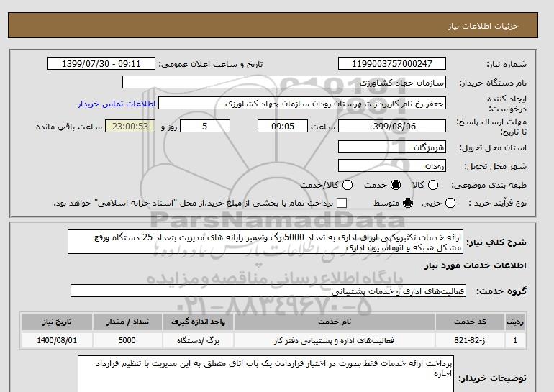Click the row number cell 1
This screenshot has height=392, width=554.
515,340
